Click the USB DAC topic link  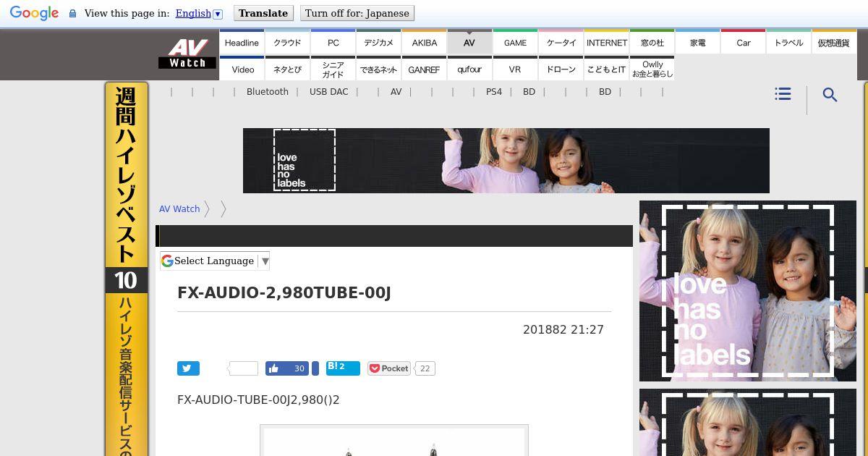328,92
